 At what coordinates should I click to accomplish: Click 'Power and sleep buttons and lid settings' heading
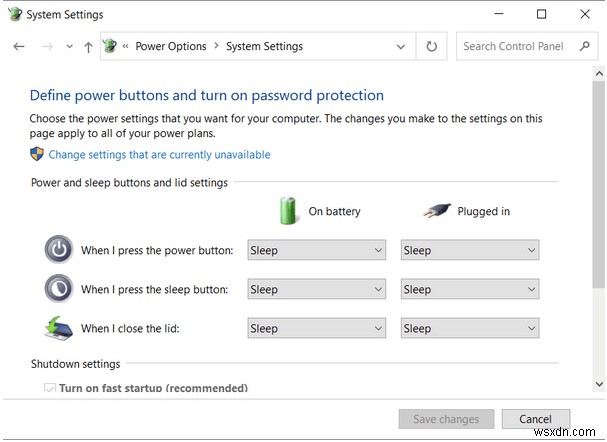pyautogui.click(x=129, y=183)
